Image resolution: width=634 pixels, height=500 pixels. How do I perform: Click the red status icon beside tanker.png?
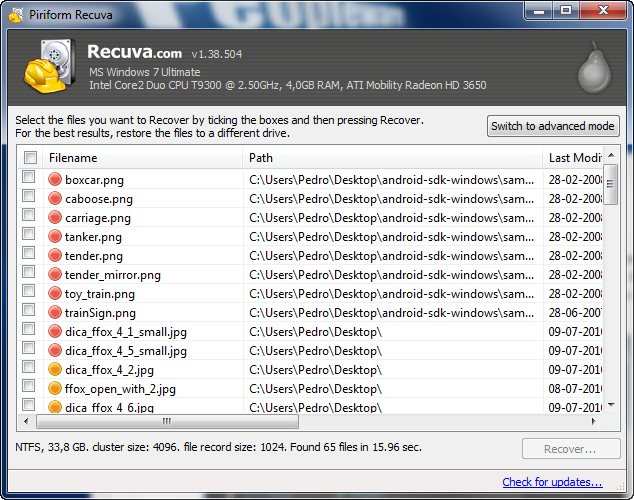55,236
